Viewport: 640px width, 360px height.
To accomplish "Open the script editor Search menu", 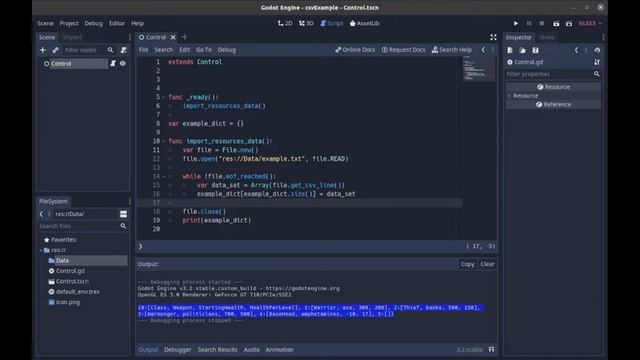I will click(164, 50).
